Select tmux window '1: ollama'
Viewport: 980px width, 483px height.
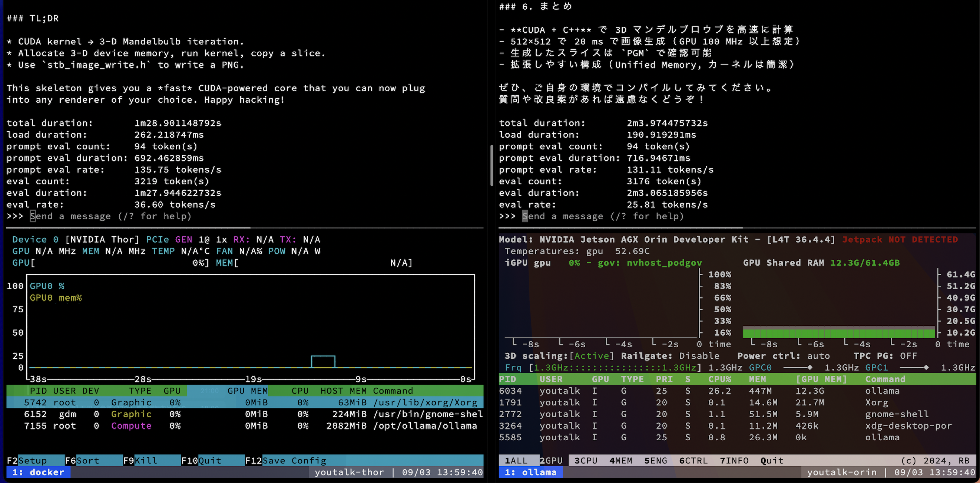(x=531, y=472)
